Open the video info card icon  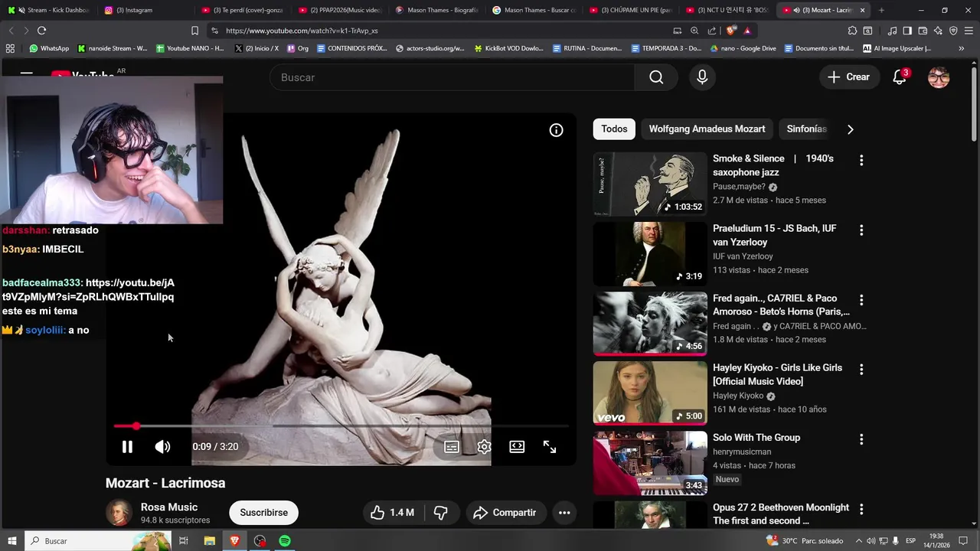pos(557,130)
